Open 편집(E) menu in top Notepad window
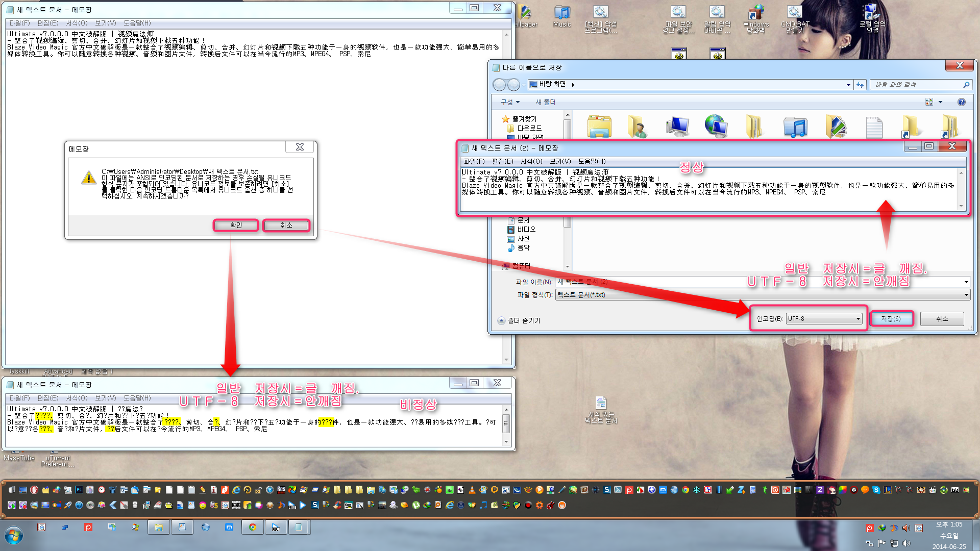This screenshot has width=980, height=551. click(47, 23)
